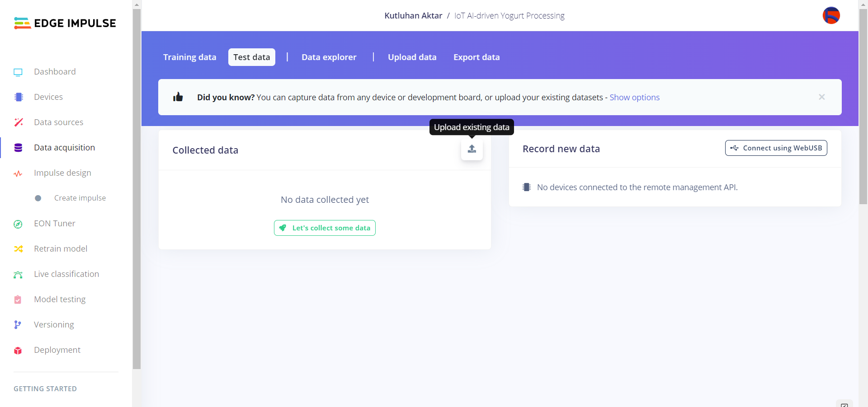This screenshot has width=868, height=407.
Task: Select Retrain model in sidebar
Action: 60,249
